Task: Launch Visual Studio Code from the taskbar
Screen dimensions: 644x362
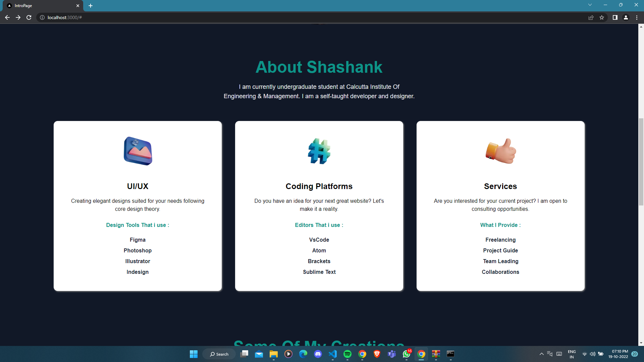Action: point(332,354)
